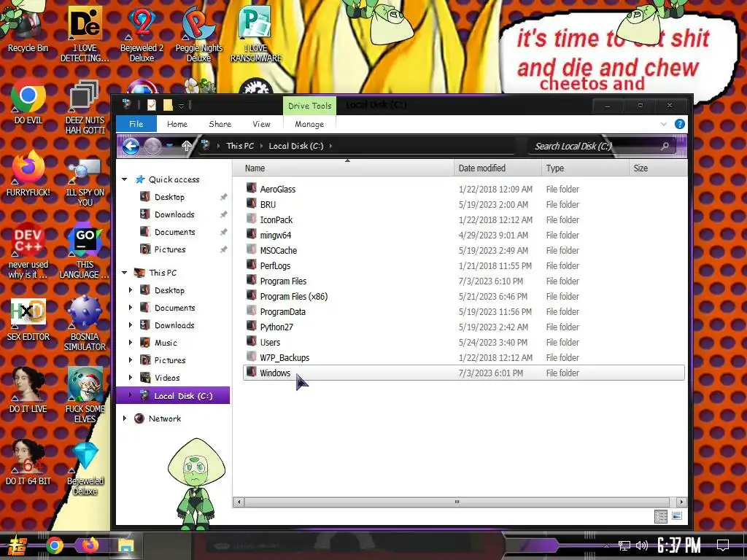The width and height of the screenshot is (747, 560).
Task: Open Customize Quick Access Toolbar dropdown
Action: [x=181, y=106]
